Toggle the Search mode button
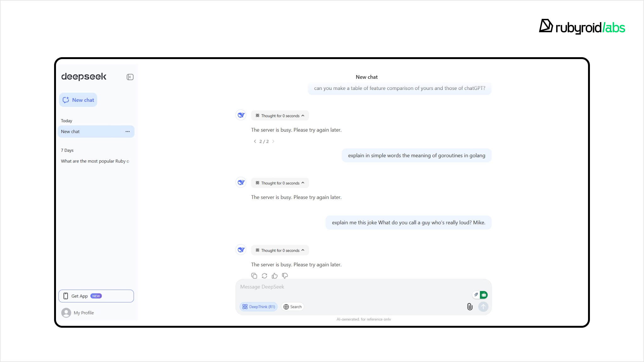 (292, 307)
